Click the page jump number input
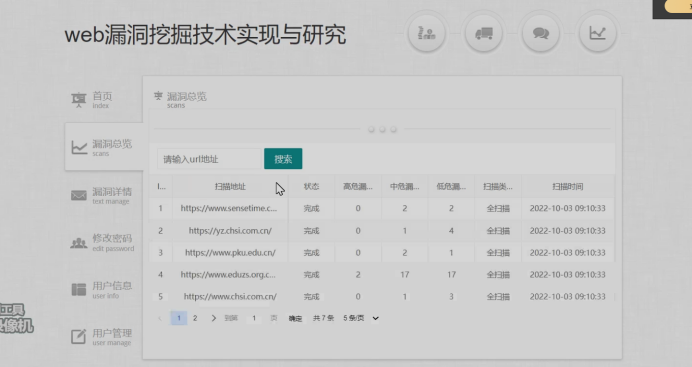This screenshot has height=367, width=692. coord(254,318)
